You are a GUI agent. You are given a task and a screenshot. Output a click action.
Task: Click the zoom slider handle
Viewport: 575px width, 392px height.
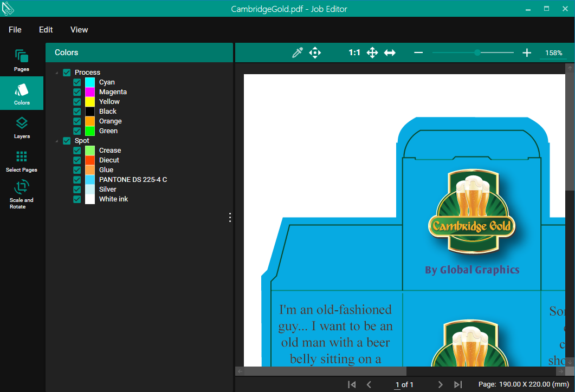click(477, 53)
